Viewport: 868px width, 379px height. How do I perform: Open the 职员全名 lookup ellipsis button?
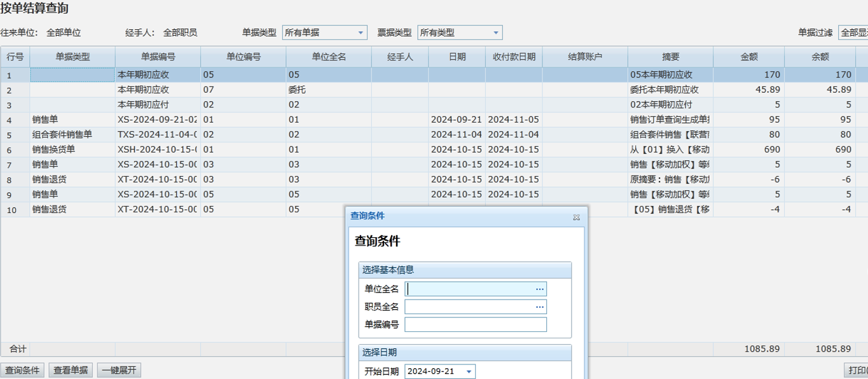(539, 307)
